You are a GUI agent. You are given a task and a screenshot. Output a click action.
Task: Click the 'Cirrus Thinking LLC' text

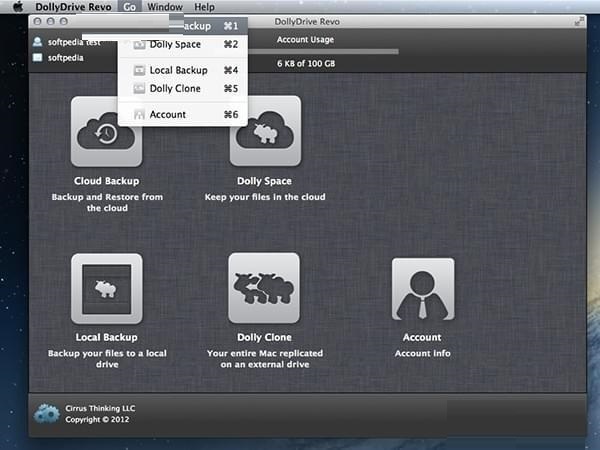pos(100,408)
